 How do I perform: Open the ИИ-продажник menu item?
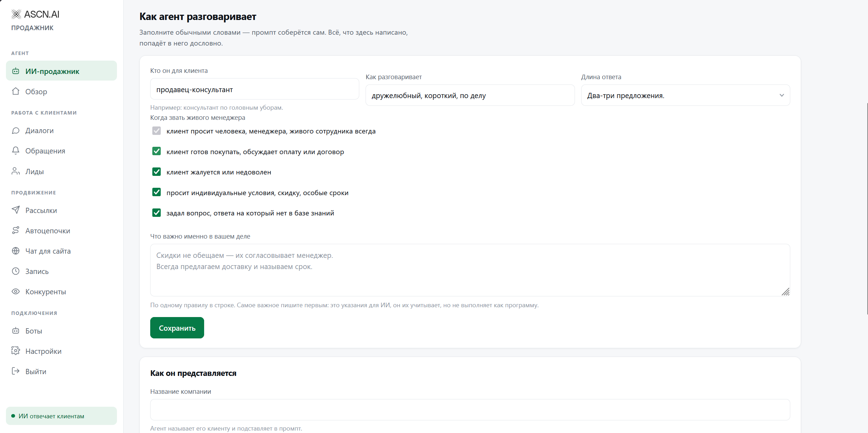pos(61,71)
